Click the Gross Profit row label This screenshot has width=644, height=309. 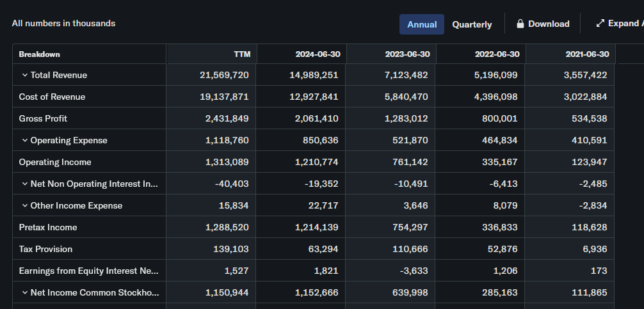tap(43, 118)
